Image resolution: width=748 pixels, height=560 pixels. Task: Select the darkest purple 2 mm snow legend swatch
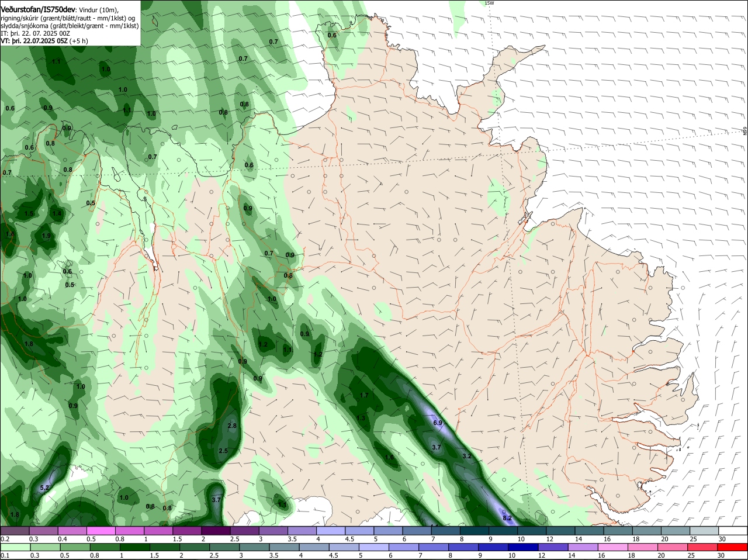[217, 531]
